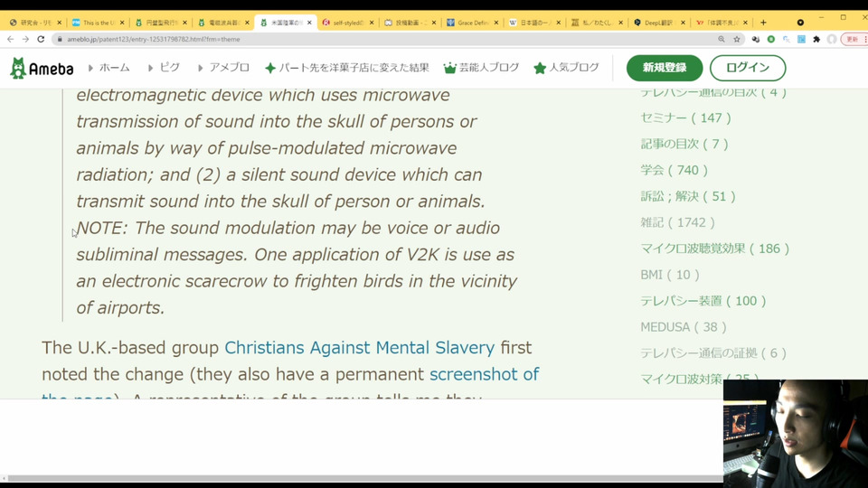Go back to the previous page

pos(11,39)
